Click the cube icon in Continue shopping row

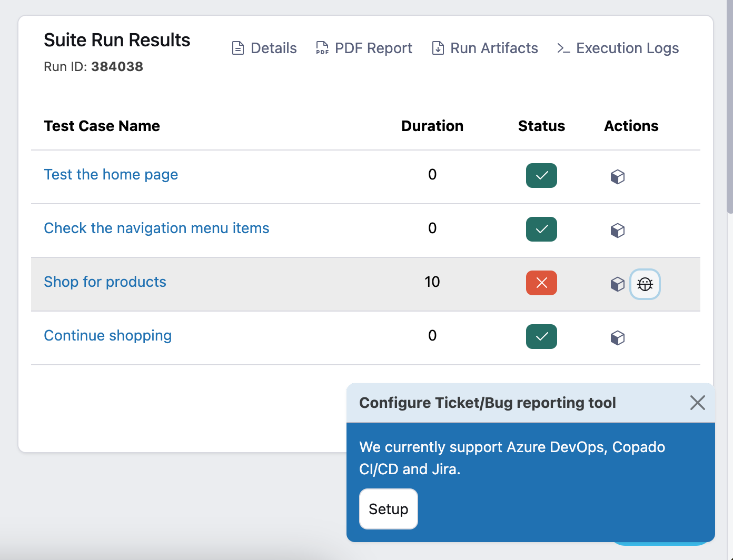pyautogui.click(x=617, y=337)
